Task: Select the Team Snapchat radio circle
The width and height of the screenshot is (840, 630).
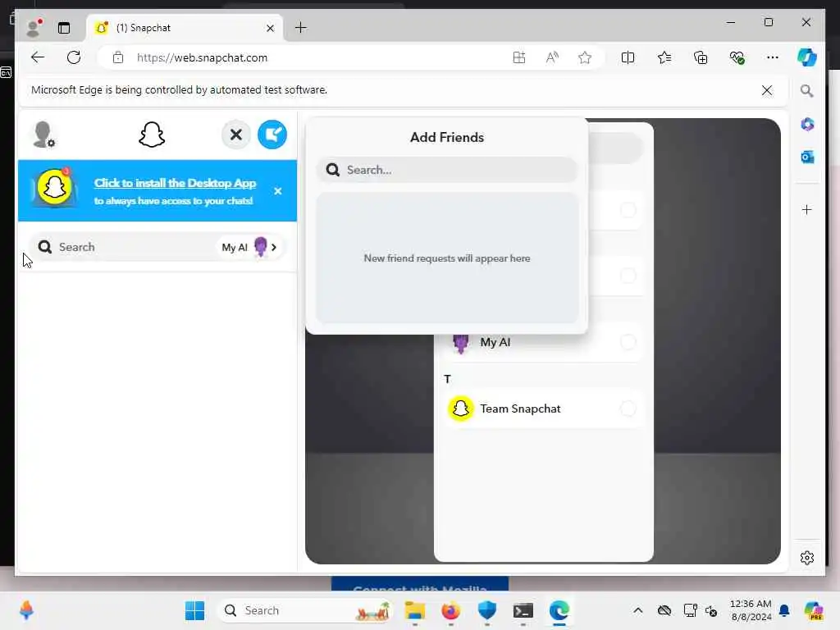Action: (628, 409)
